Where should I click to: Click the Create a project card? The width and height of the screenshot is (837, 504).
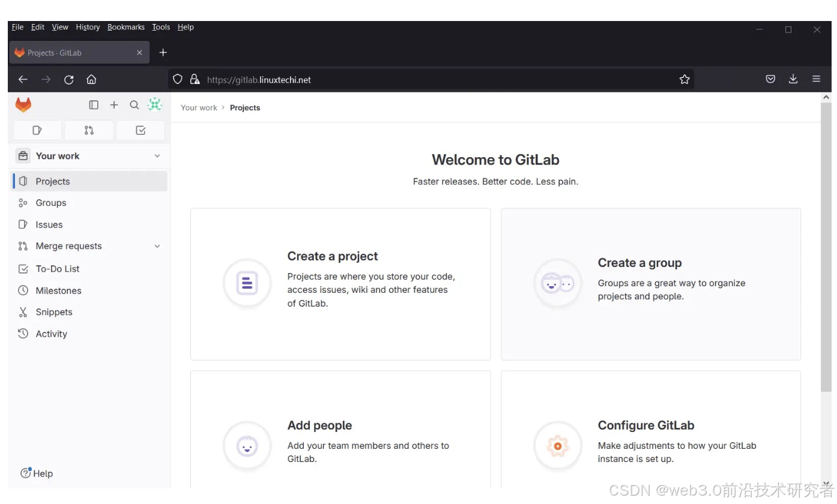click(x=340, y=284)
